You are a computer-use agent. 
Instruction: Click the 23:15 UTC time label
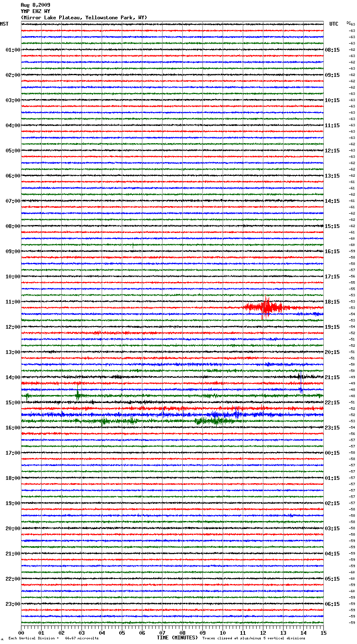coord(332,428)
